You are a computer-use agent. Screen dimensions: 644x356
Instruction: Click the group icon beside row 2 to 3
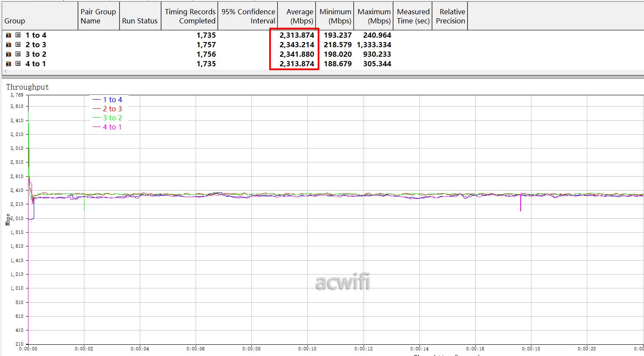point(8,45)
